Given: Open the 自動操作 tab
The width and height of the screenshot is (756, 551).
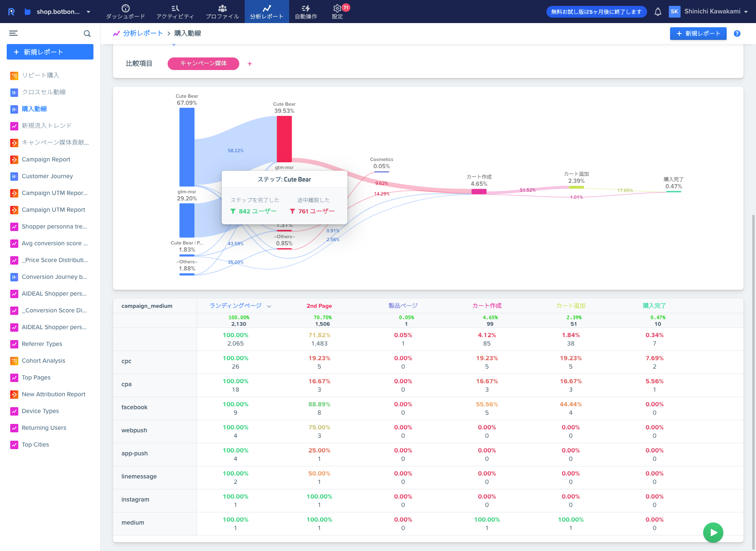Looking at the screenshot, I should [x=306, y=12].
